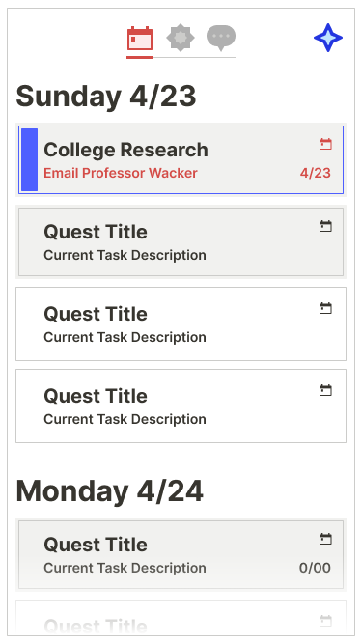Select the last Sunday Quest Title card

pos(181,406)
